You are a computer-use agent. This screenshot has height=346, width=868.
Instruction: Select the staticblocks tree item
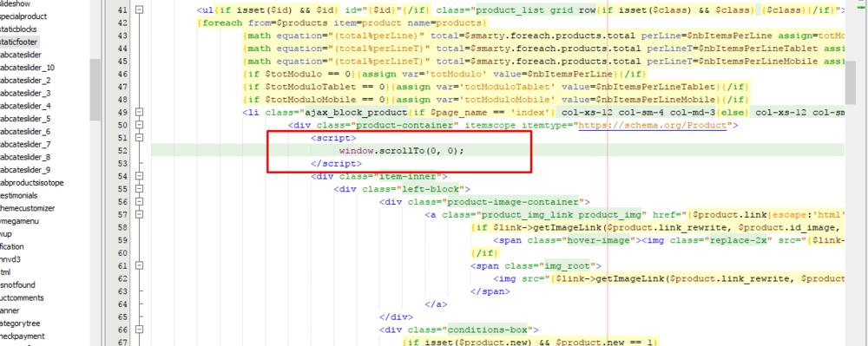click(19, 29)
